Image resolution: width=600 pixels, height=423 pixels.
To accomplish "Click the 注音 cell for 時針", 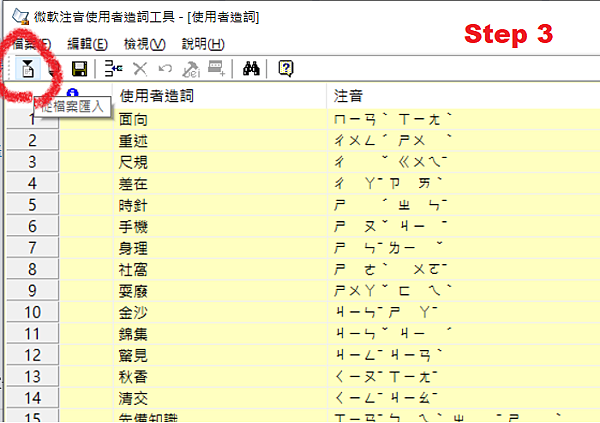I will 464,205.
